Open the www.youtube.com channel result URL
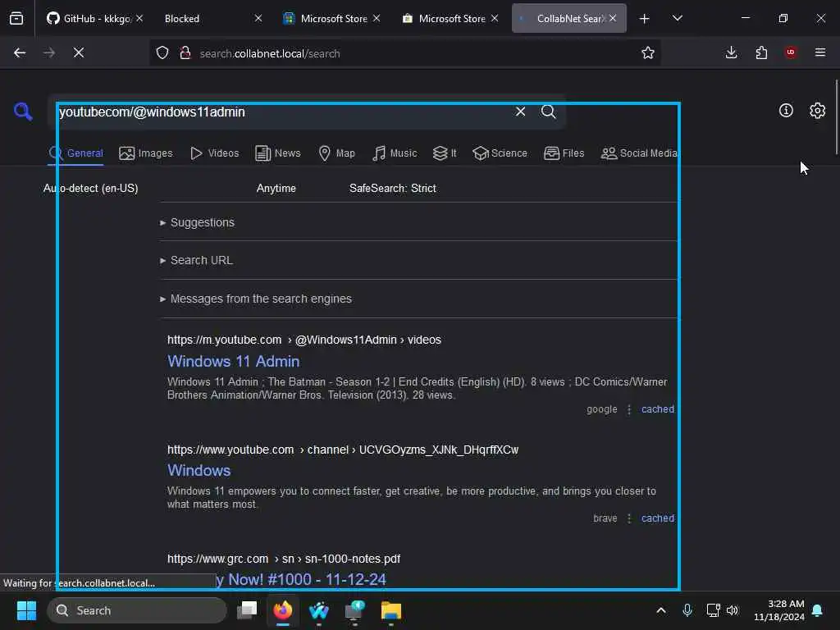This screenshot has height=630, width=840. pyautogui.click(x=343, y=450)
